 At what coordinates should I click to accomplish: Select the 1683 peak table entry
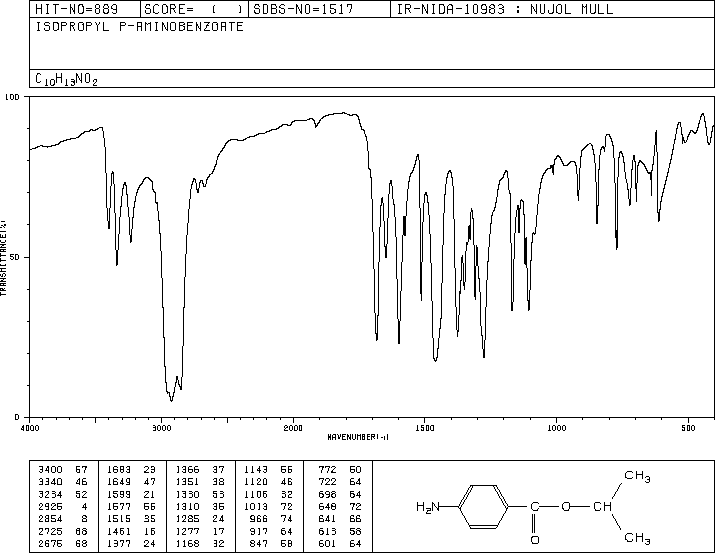tap(131, 470)
